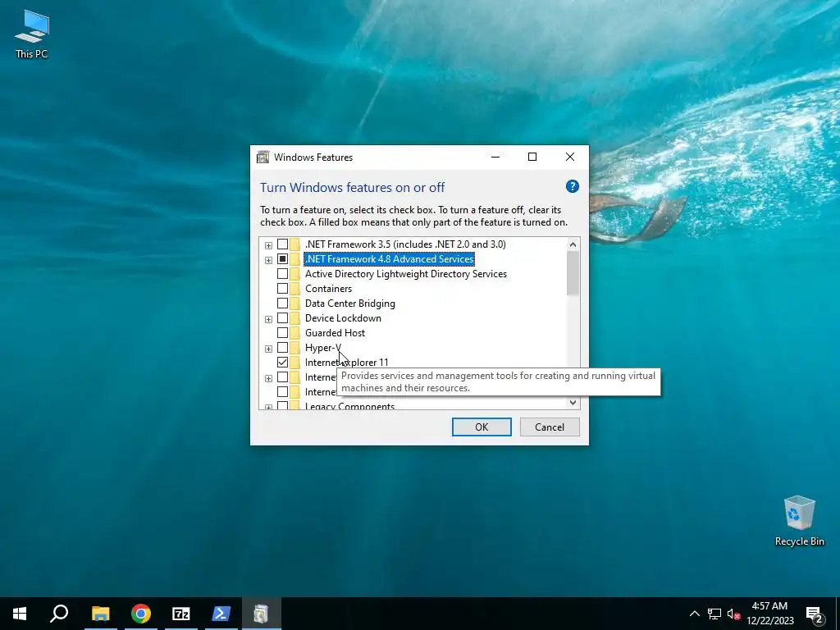Enable the Guarded Host checkbox
840x630 pixels.
282,333
